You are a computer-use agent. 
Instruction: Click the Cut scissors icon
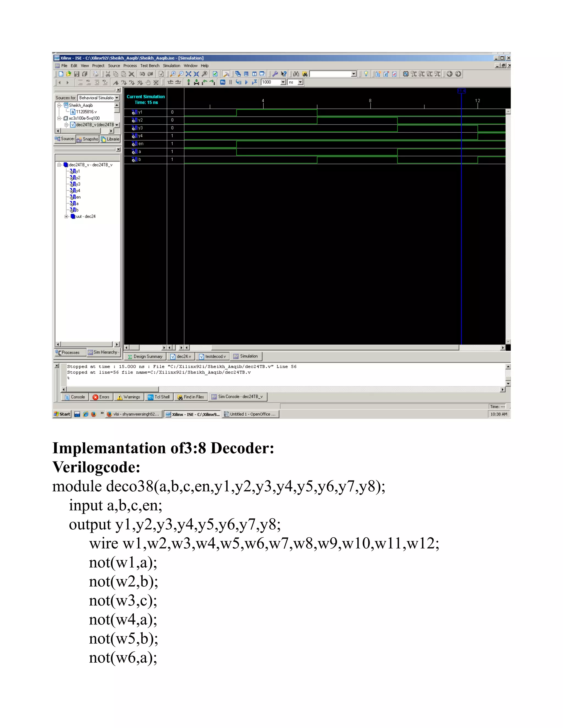tap(108, 74)
